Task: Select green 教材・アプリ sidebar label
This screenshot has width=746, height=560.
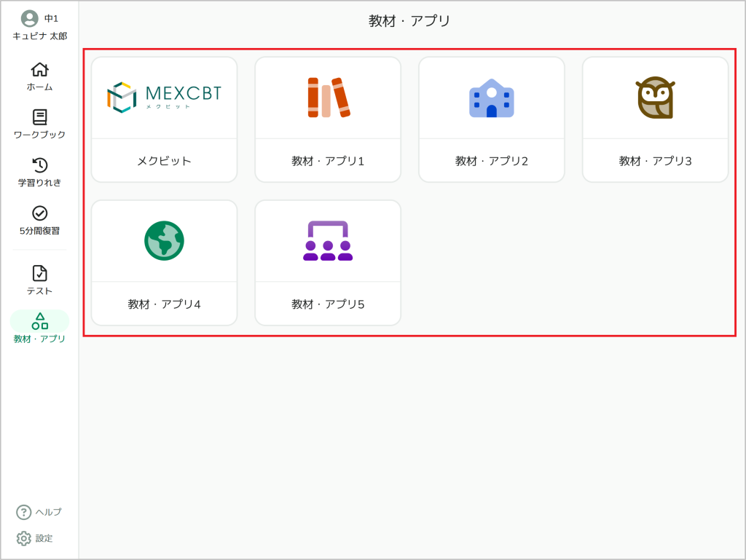Action: pyautogui.click(x=39, y=339)
